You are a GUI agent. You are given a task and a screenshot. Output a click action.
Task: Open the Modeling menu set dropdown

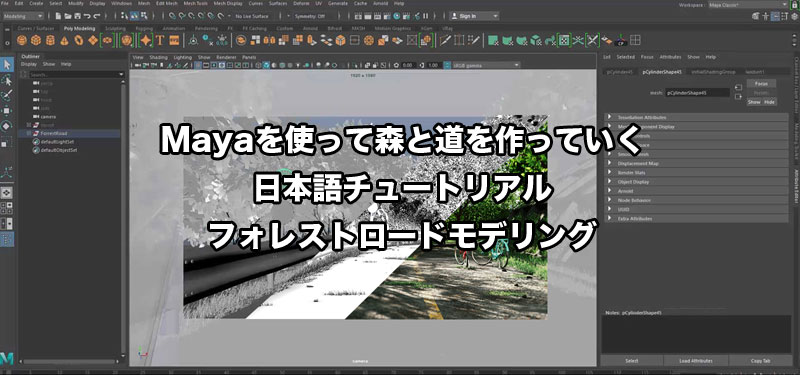tap(23, 16)
